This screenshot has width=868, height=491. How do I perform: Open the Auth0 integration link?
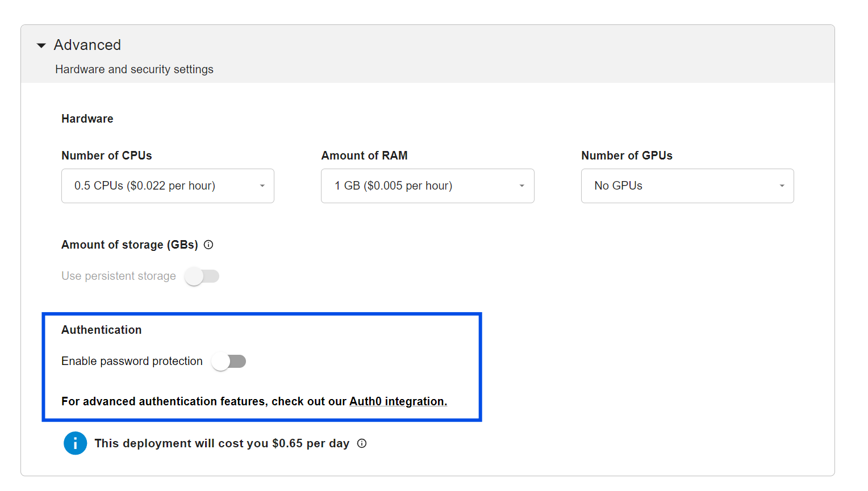pos(398,401)
